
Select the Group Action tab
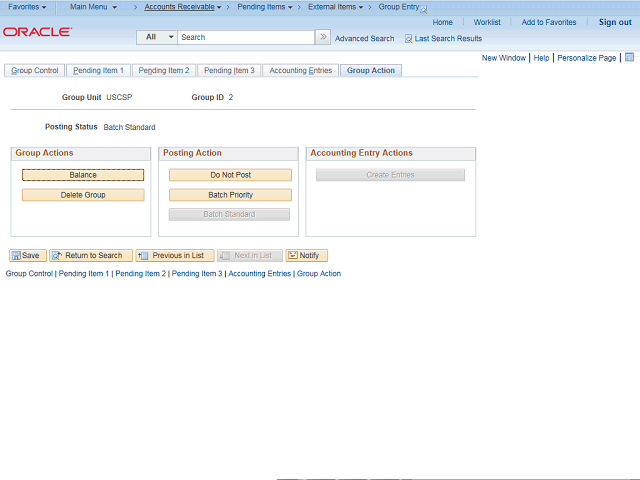coord(371,70)
